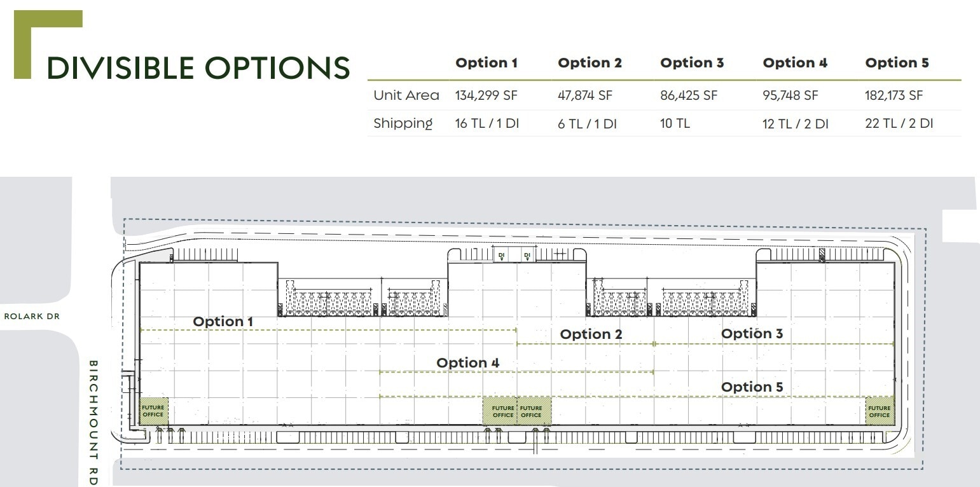The image size is (980, 487).
Task: Click the Option 1 column header
Action: tap(486, 63)
